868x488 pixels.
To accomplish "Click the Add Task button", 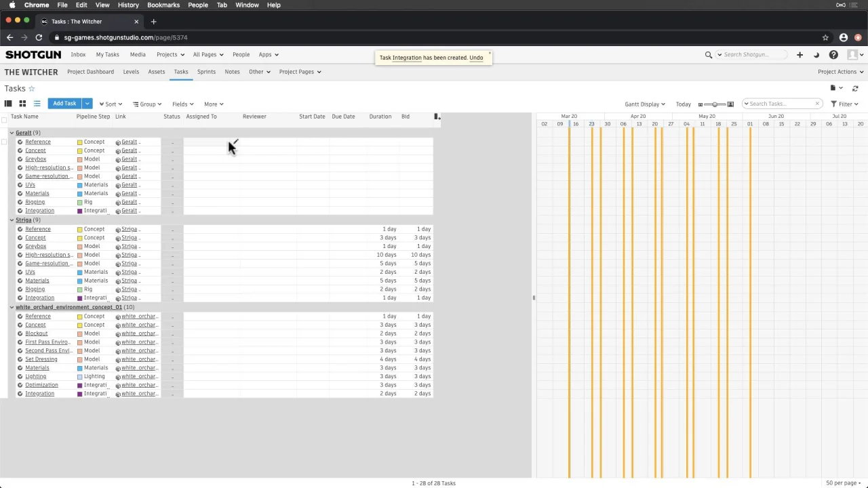I will 64,104.
